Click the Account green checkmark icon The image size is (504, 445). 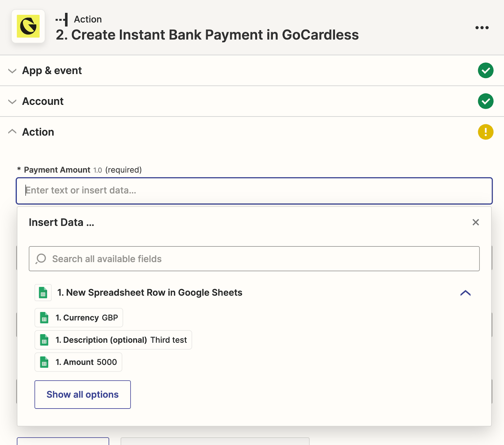[x=485, y=101]
